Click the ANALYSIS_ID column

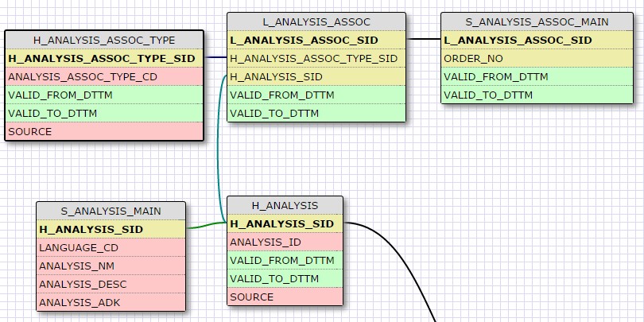tap(285, 242)
